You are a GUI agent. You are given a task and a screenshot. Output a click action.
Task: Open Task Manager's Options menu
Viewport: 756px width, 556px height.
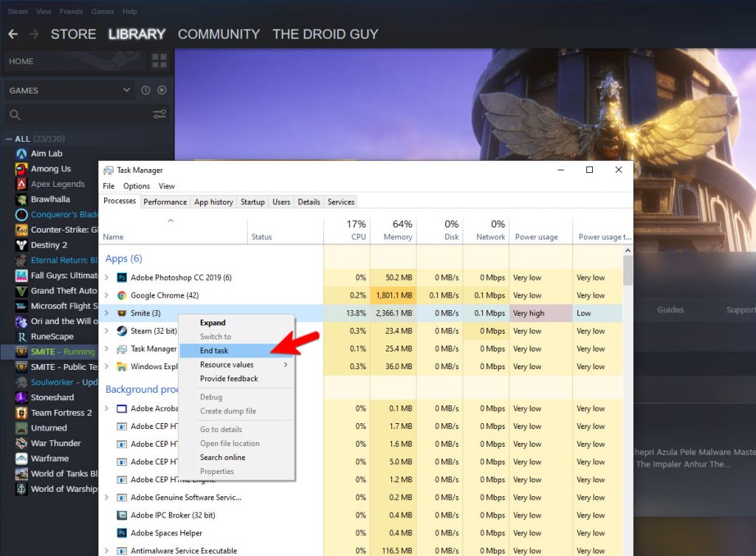point(137,186)
